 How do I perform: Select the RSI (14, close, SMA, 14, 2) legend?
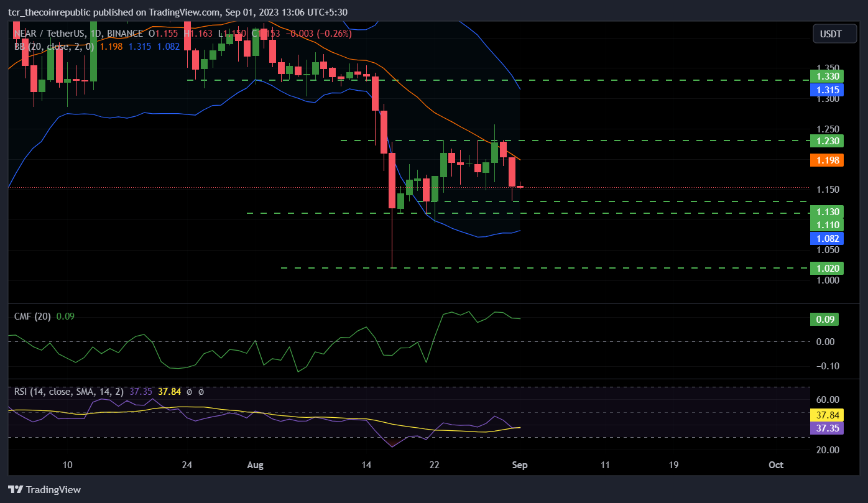tap(69, 392)
